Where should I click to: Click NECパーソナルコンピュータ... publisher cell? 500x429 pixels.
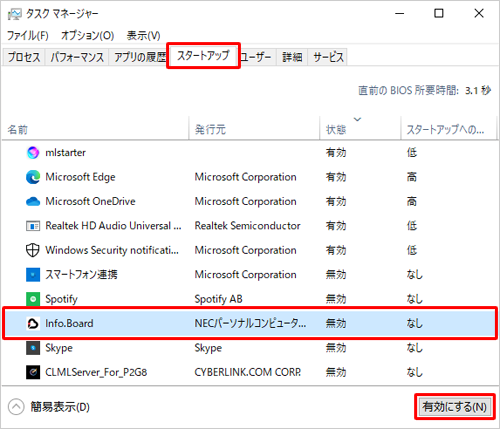point(250,323)
